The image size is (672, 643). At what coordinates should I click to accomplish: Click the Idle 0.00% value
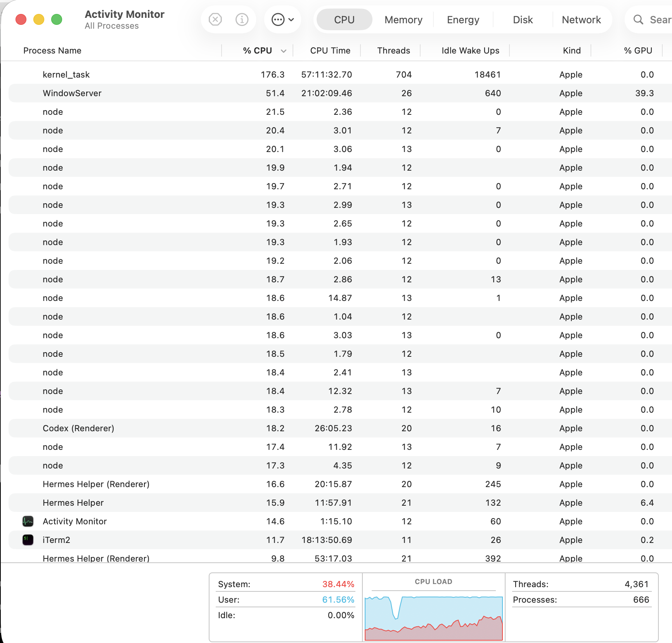coord(341,615)
